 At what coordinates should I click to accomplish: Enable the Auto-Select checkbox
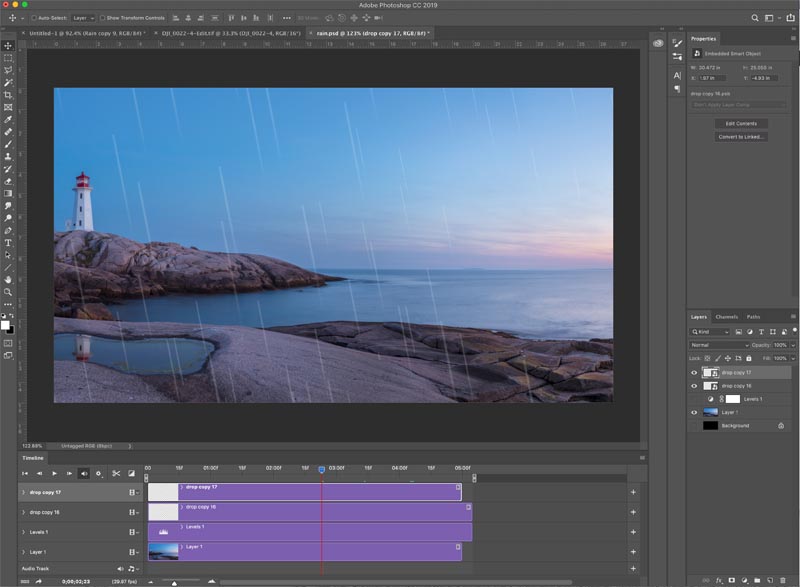point(34,18)
